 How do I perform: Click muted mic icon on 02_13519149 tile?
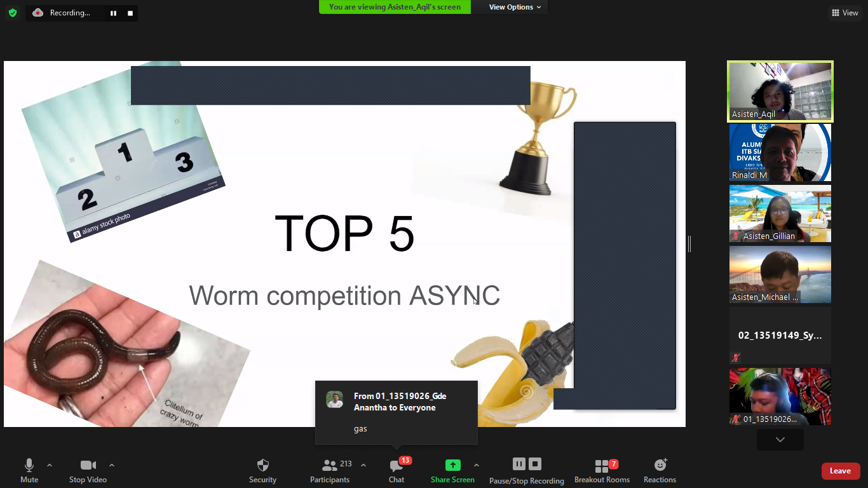736,358
